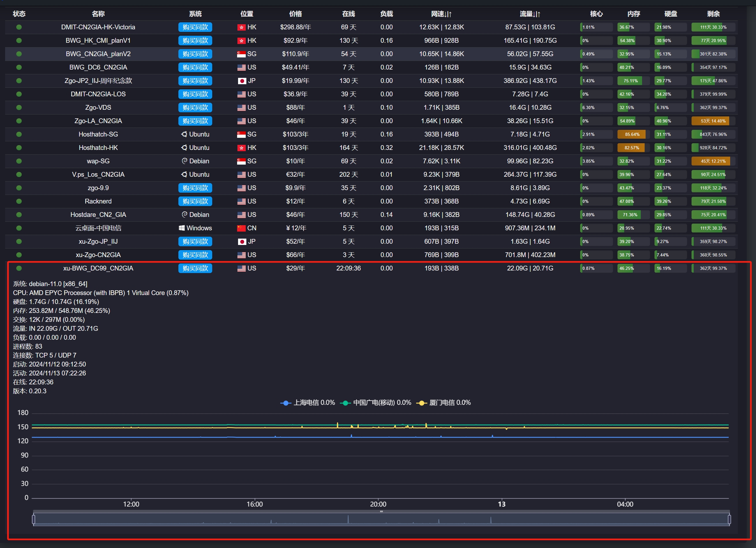756x548 pixels.
Task: Click the right handle of chart zoom slider
Action: [x=729, y=519]
